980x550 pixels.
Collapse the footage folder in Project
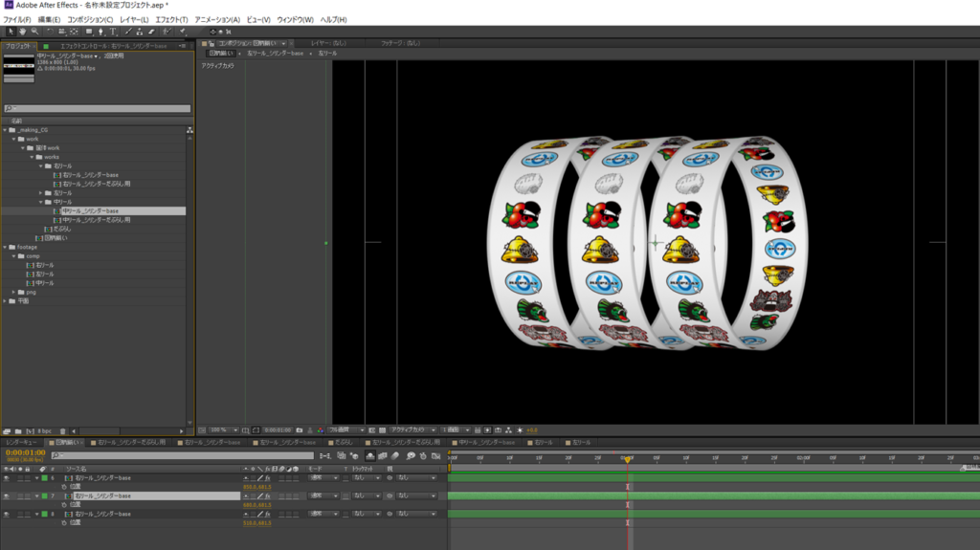(x=5, y=247)
